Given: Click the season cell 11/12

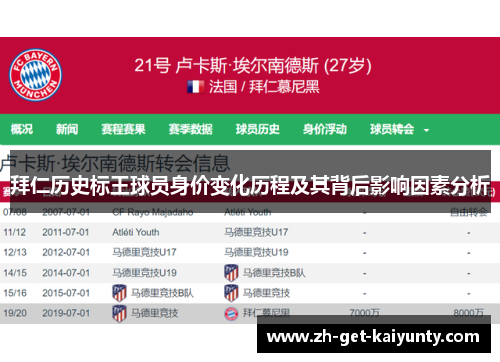Looking at the screenshot, I should point(15,232).
